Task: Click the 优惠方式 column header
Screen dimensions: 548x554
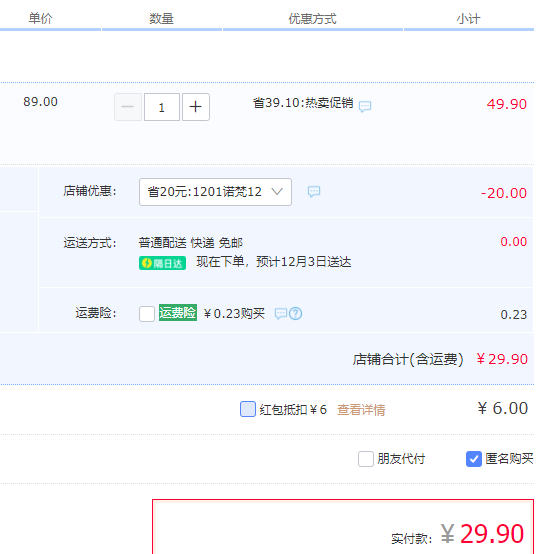Action: coord(313,18)
